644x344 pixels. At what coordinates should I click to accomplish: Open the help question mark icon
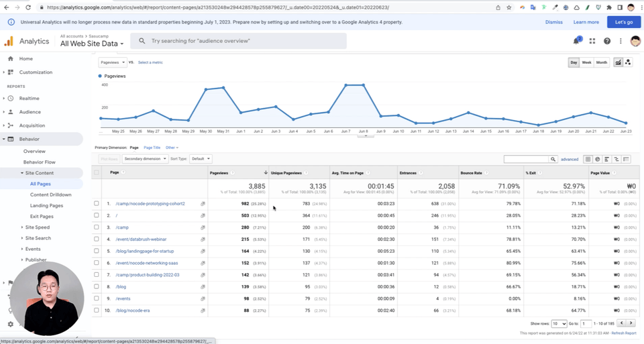click(606, 41)
